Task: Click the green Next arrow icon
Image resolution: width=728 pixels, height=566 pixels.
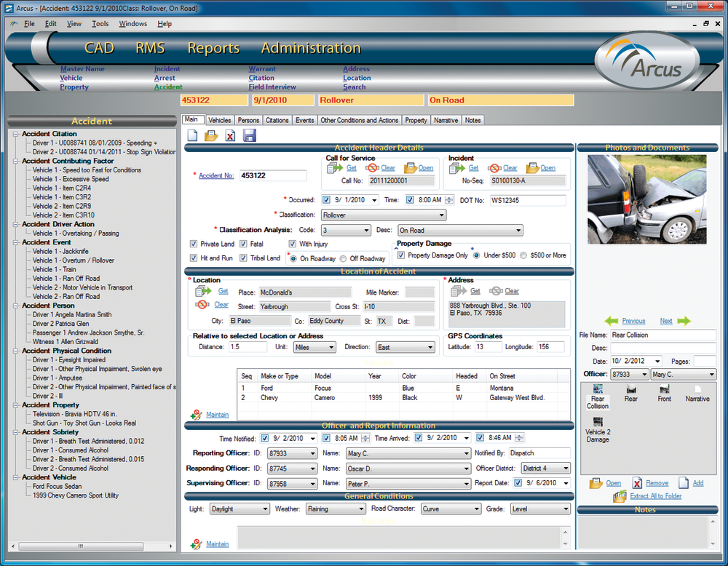Action: pos(684,321)
